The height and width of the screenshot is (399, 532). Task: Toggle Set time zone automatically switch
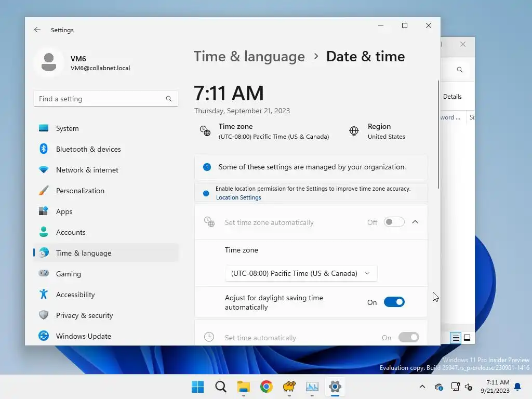pyautogui.click(x=394, y=222)
